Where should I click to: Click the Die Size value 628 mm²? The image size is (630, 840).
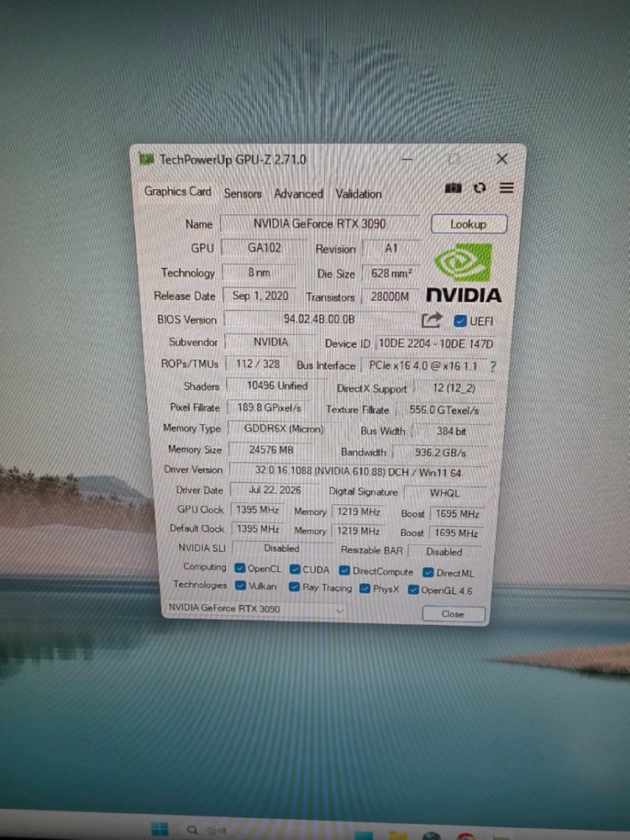(391, 273)
